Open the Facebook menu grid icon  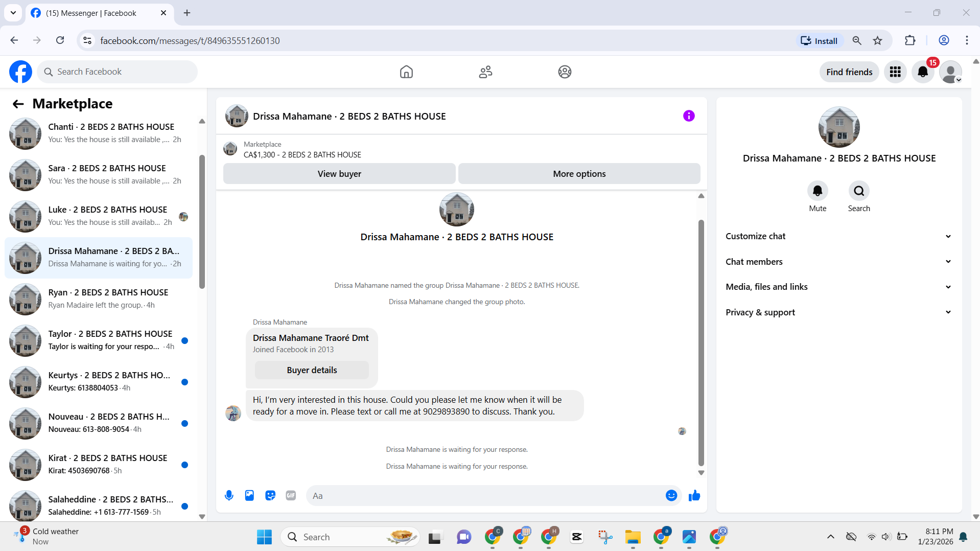coord(895,72)
